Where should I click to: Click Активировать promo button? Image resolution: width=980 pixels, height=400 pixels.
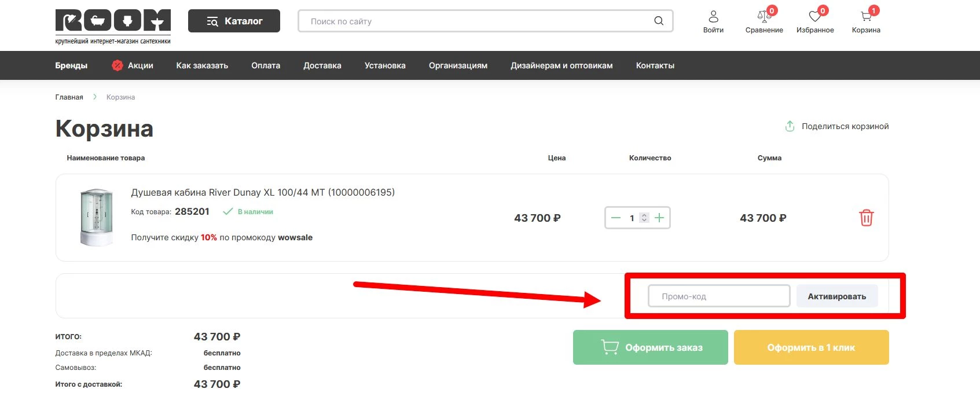[x=836, y=296]
